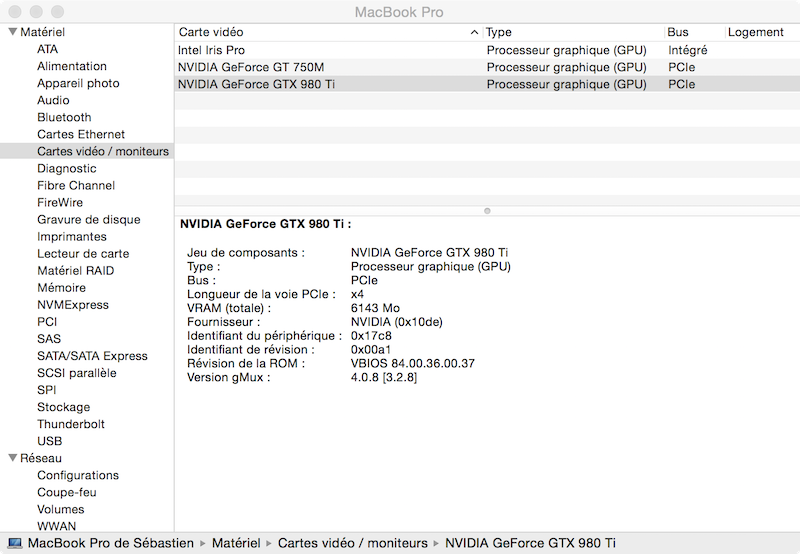Open Configurations under Réseau
Image resolution: width=800 pixels, height=554 pixels.
[x=78, y=475]
